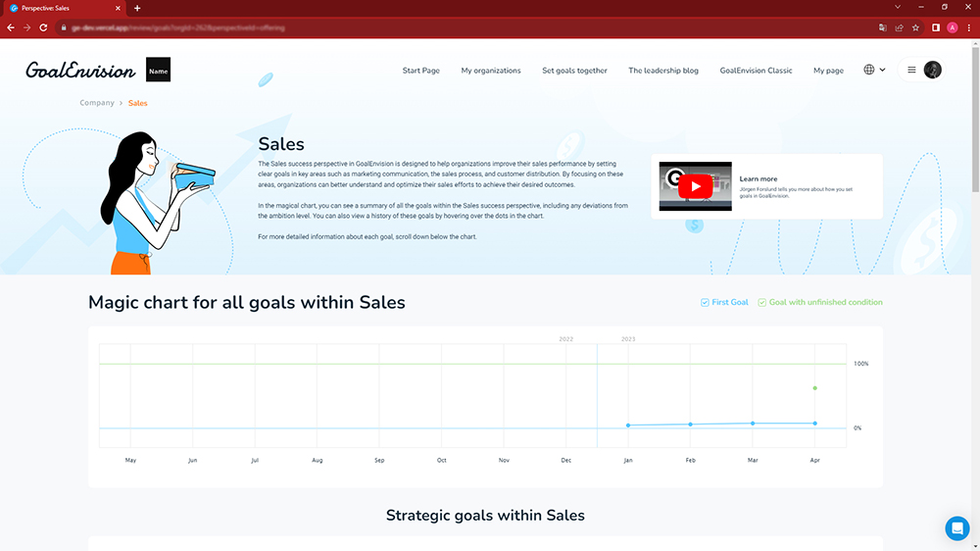
Task: Click the Magic chart heading text
Action: point(247,303)
